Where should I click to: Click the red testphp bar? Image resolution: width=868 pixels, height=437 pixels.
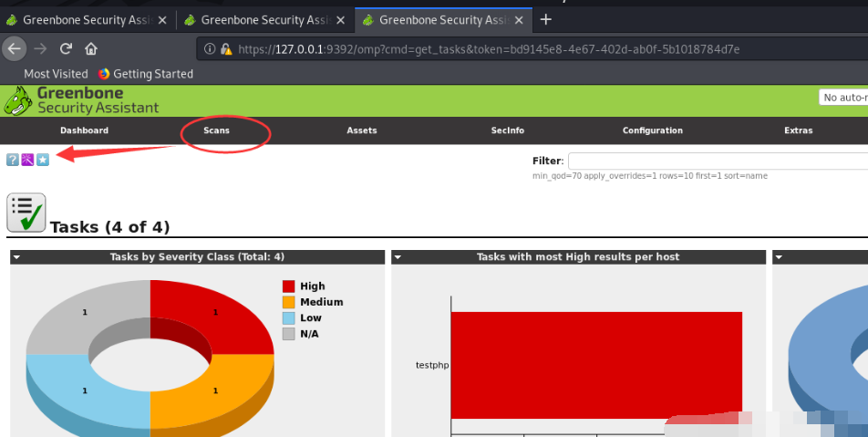[596, 366]
